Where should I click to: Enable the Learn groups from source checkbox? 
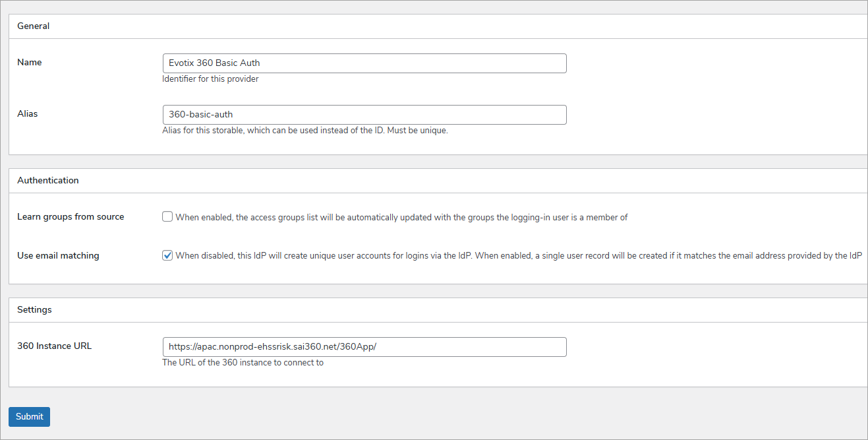(x=167, y=216)
